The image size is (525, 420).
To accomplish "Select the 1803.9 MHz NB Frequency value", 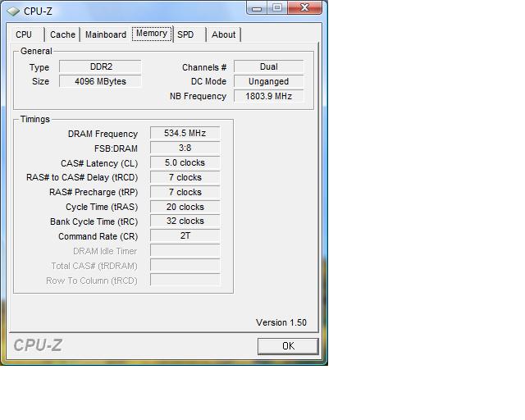I will (x=269, y=96).
